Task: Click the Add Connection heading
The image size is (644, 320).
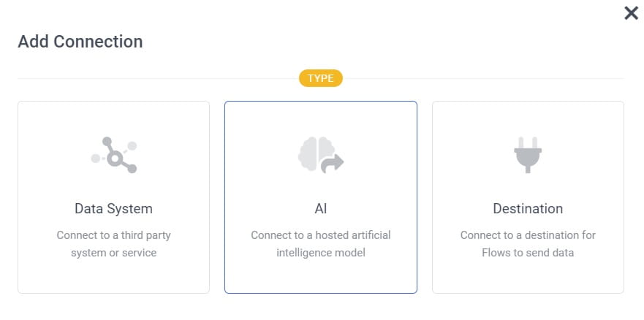Action: (80, 42)
